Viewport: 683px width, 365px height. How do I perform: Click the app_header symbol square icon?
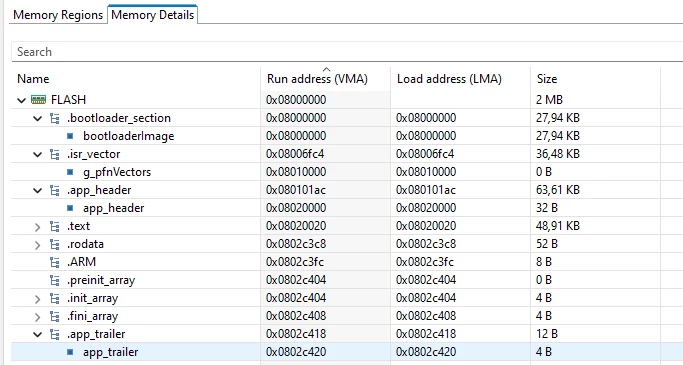pyautogui.click(x=70, y=208)
